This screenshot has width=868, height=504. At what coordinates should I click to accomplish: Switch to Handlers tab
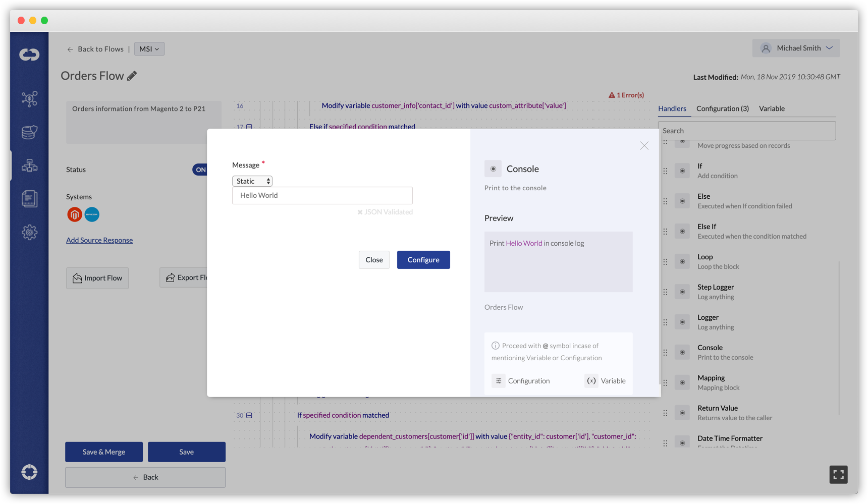pos(672,108)
